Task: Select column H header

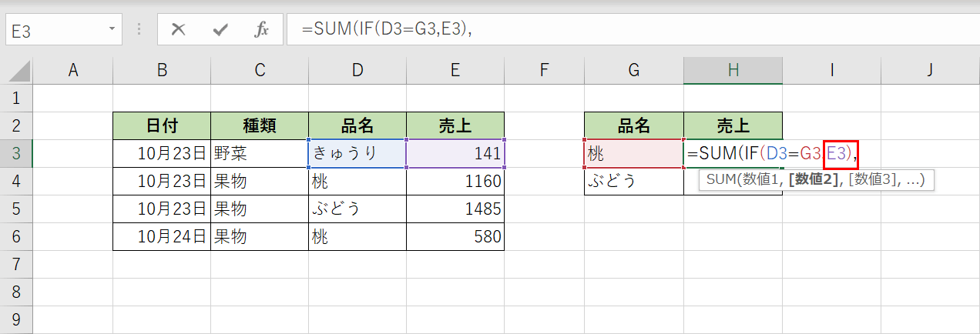Action: (733, 71)
